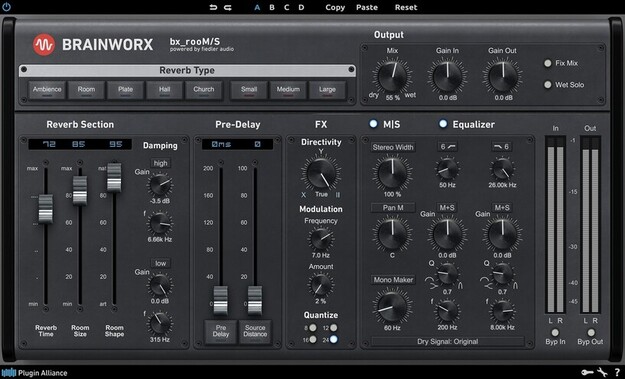The image size is (625, 379).
Task: Click the Plugin Alliance logo icon
Action: [9, 373]
